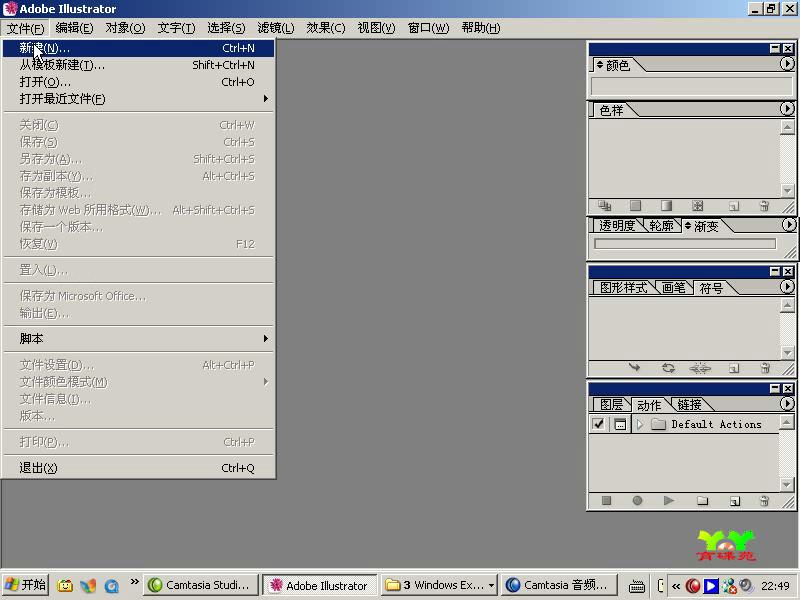Image resolution: width=800 pixels, height=600 pixels.
Task: Click Delete Action trash icon
Action: pyautogui.click(x=764, y=501)
